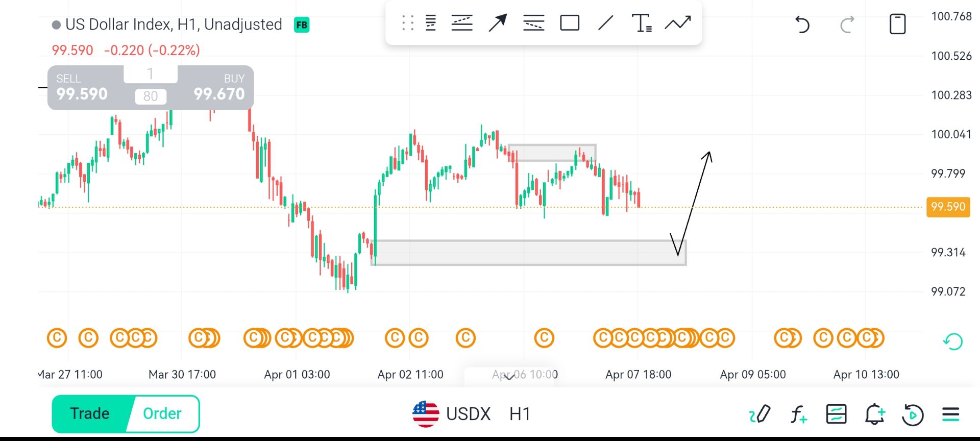Image resolution: width=980 pixels, height=441 pixels.
Task: Undo the last drawing action
Action: point(802,24)
